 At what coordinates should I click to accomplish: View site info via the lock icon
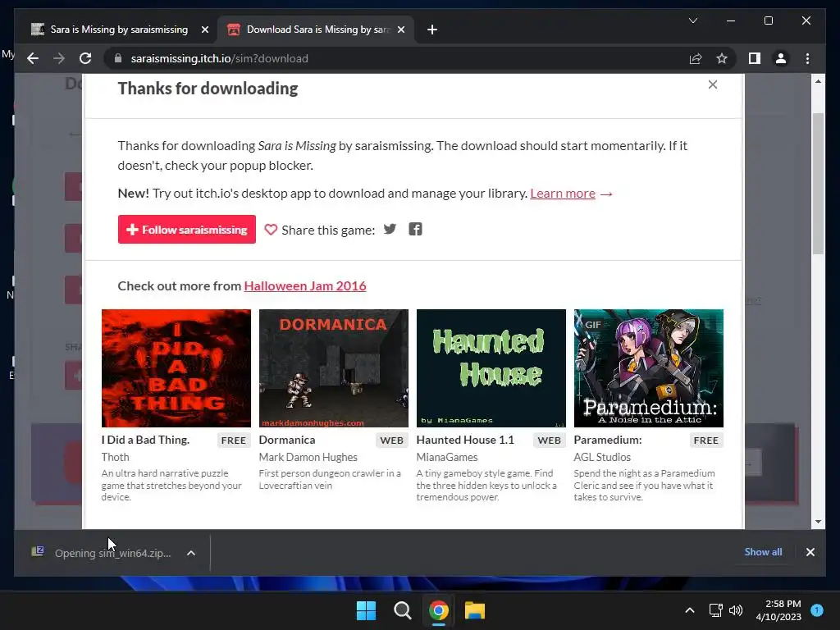coord(118,58)
